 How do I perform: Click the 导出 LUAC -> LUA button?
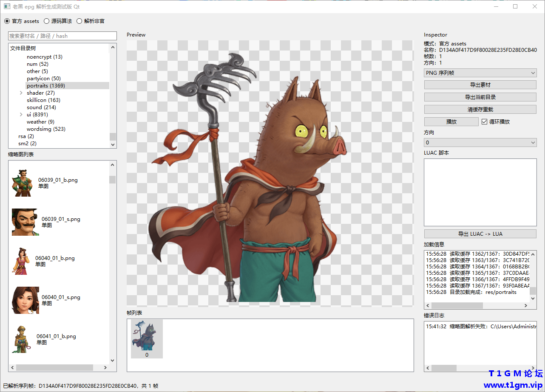coord(480,234)
